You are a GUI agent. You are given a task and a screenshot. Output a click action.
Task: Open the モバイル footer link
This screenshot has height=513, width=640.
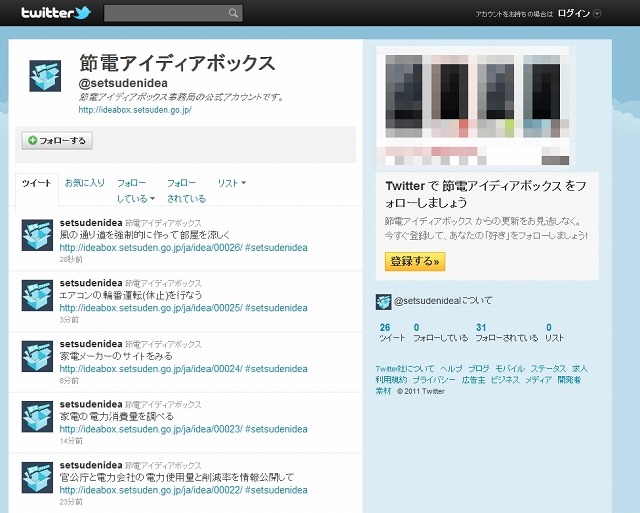[510, 369]
